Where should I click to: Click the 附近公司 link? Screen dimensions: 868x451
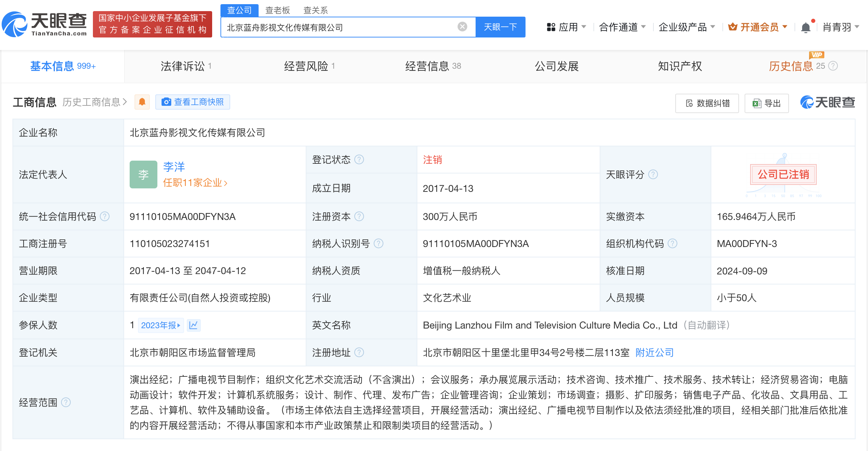click(654, 352)
